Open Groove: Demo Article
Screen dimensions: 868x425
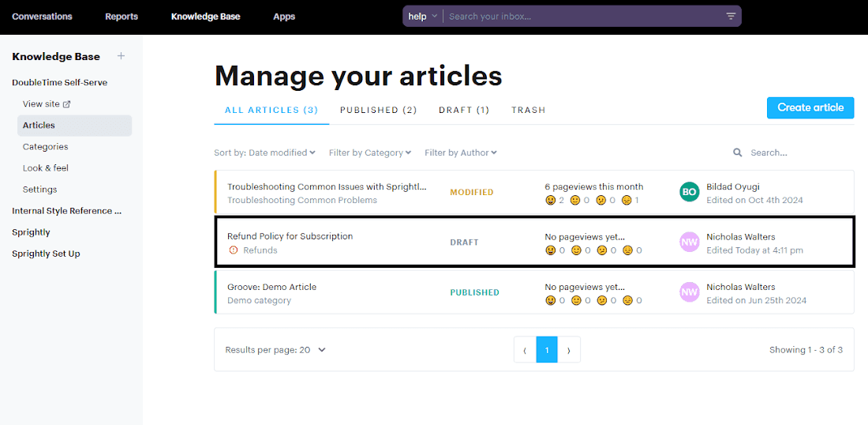click(x=271, y=287)
